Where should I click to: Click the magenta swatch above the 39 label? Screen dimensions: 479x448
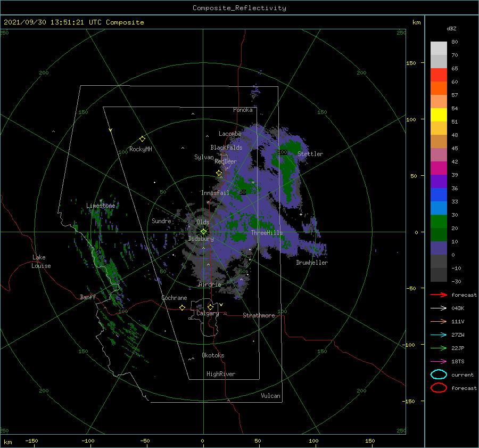(x=439, y=168)
